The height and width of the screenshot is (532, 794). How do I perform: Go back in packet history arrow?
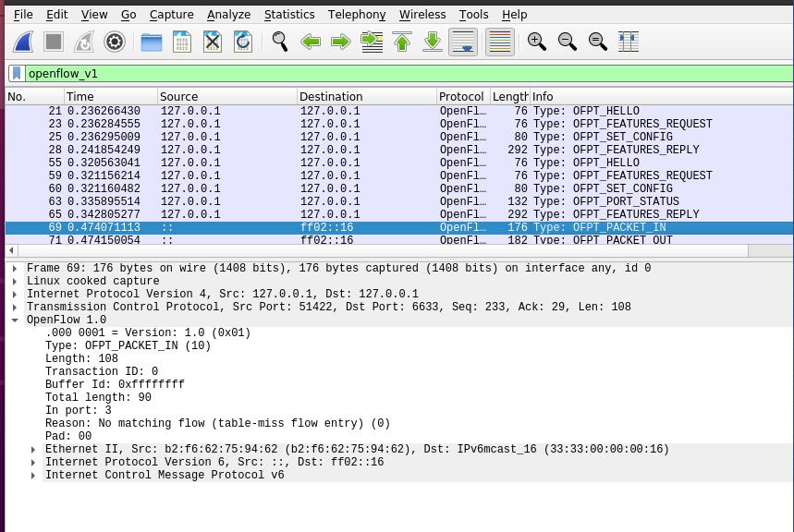tap(311, 42)
